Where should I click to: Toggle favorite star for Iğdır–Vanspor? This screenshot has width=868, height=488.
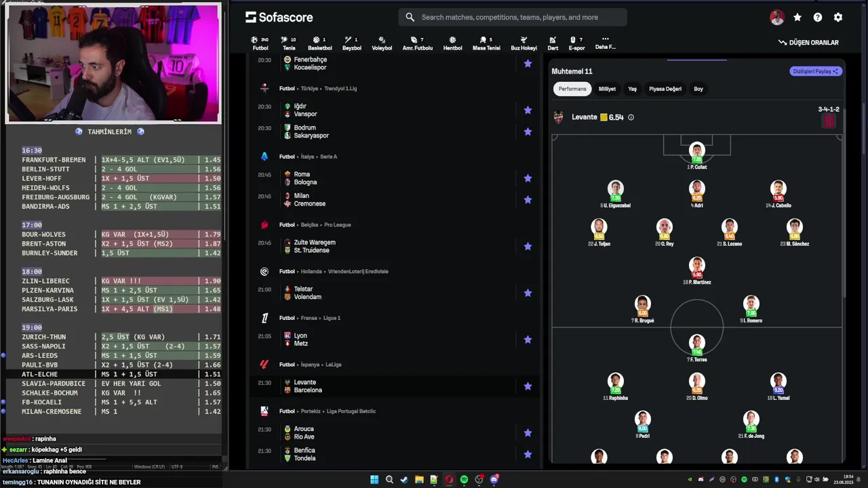[528, 110]
